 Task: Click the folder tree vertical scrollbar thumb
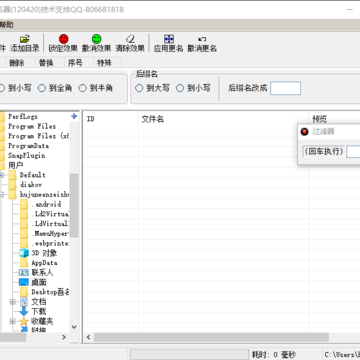click(74, 205)
